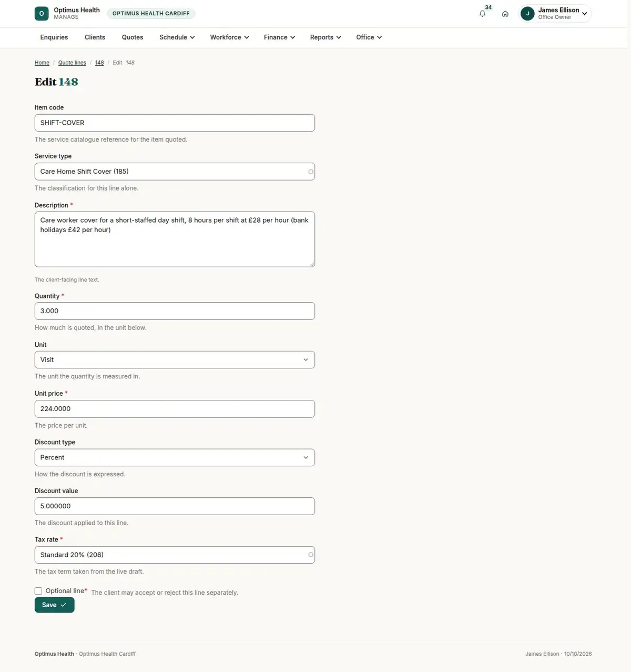Click into the Quantity field

point(175,311)
